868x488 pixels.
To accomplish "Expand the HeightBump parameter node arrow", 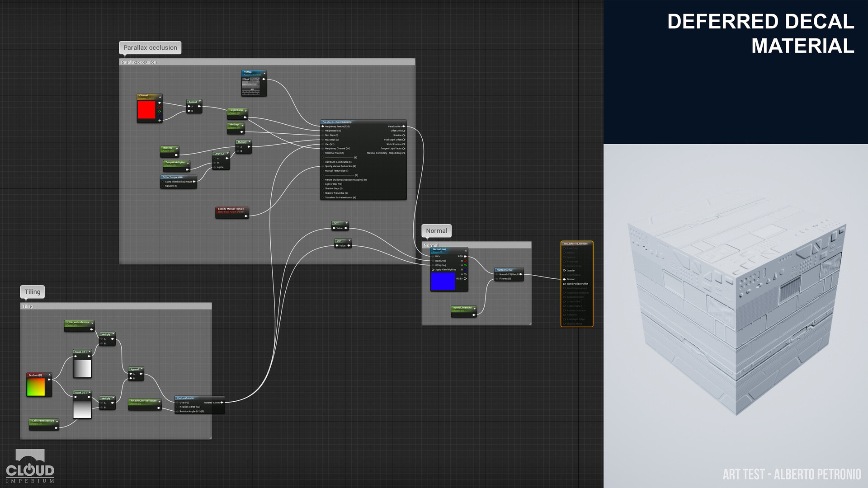I will (245, 110).
